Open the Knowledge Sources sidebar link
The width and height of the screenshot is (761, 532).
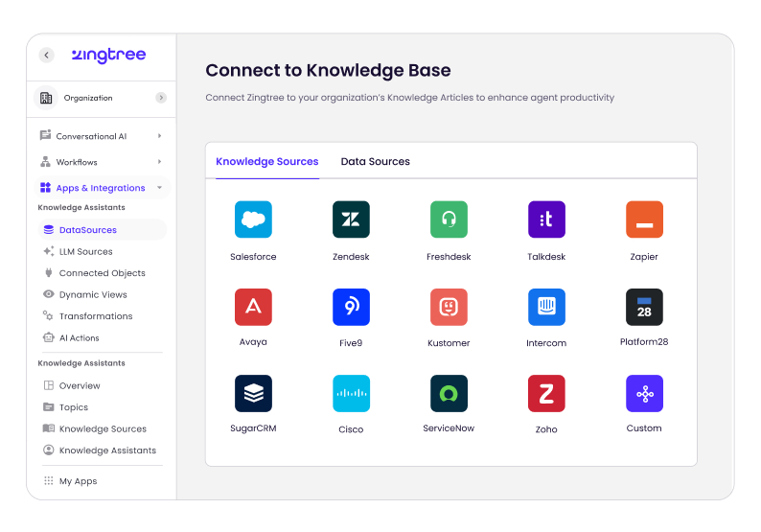(103, 428)
